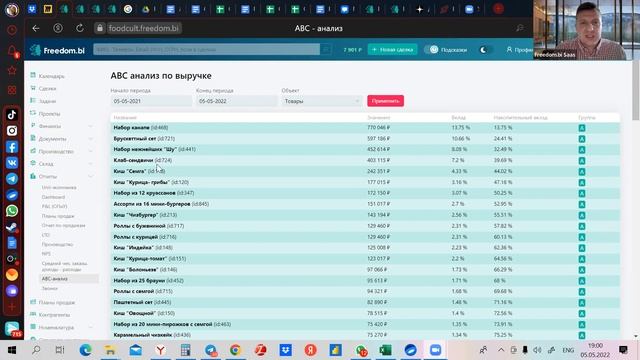Open Zoom from the taskbar
This screenshot has width=640, height=360.
coord(436,350)
